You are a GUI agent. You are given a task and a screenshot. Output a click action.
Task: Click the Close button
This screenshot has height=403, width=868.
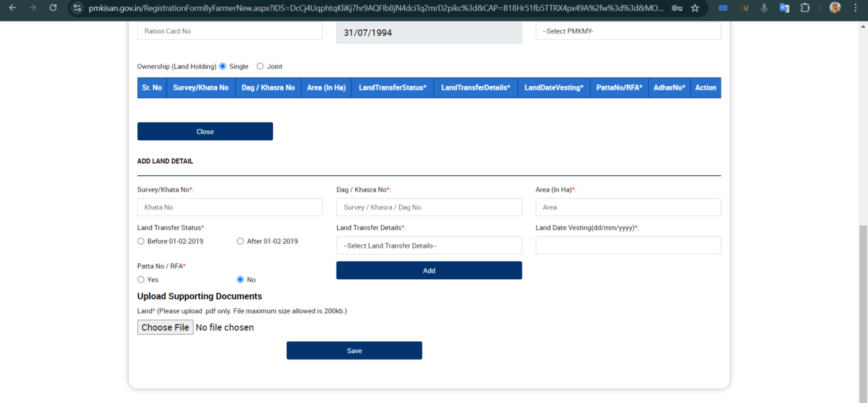pos(205,132)
